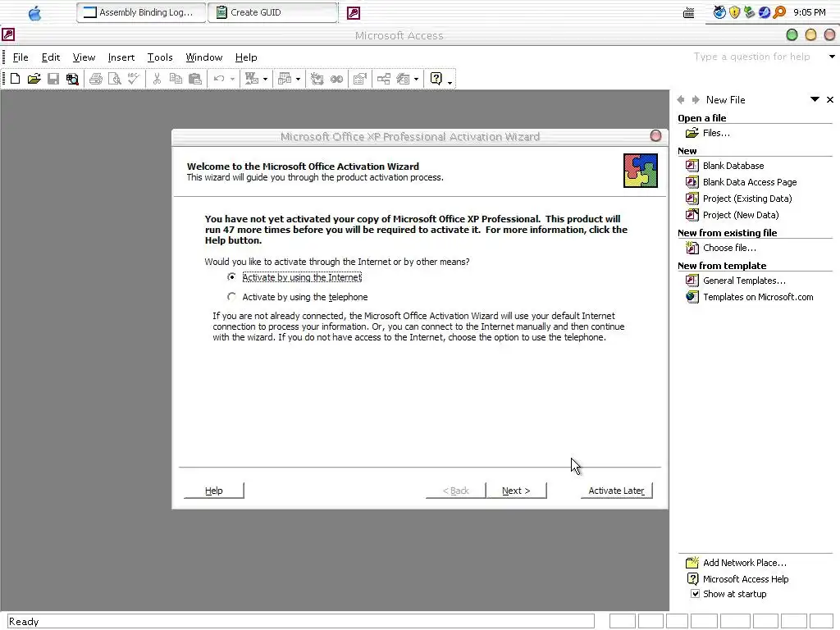Click the Cut scissors toolbar icon
This screenshot has height=630, width=840.
[157, 80]
